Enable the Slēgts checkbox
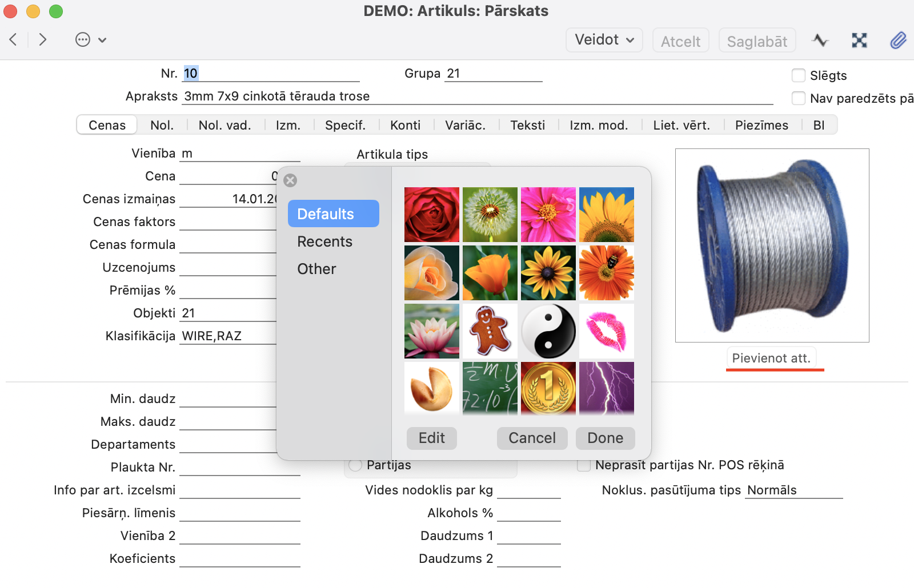 tap(799, 75)
